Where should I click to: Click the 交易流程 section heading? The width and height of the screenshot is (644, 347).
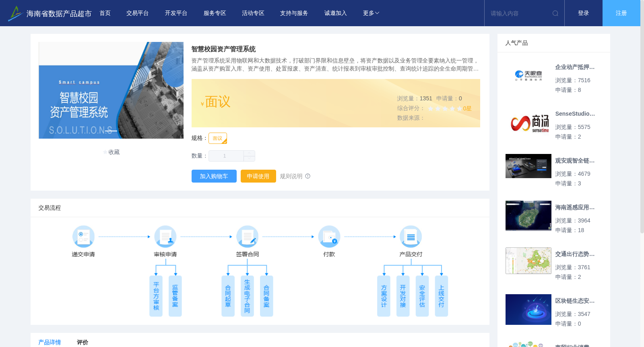50,208
